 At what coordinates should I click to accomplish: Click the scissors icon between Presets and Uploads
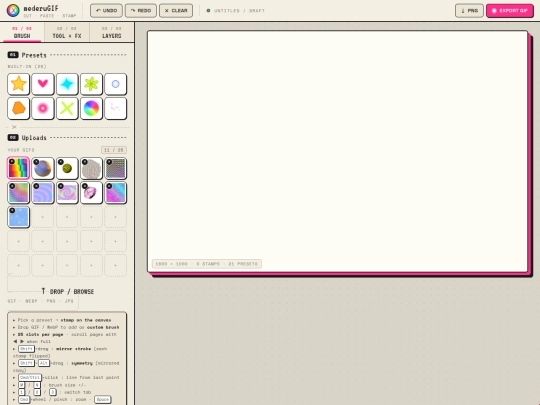pyautogui.click(x=14, y=127)
